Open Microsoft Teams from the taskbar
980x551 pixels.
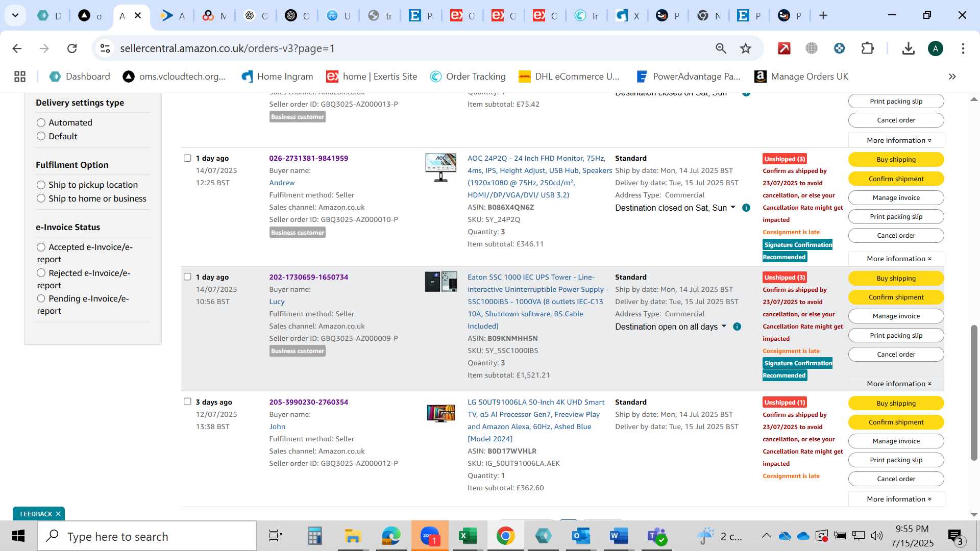656,536
